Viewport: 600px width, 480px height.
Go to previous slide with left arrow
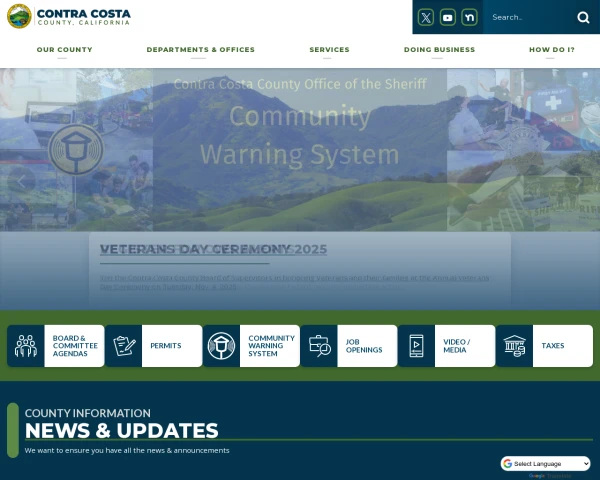(x=21, y=181)
